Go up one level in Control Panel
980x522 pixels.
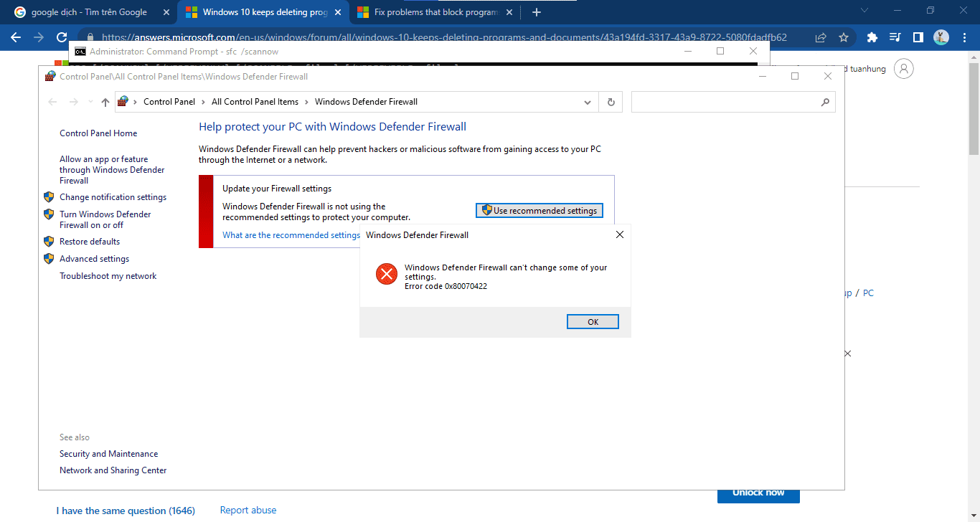[105, 102]
